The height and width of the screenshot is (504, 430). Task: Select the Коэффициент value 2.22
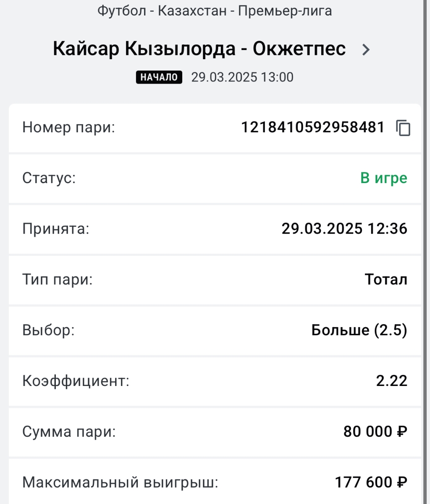392,381
